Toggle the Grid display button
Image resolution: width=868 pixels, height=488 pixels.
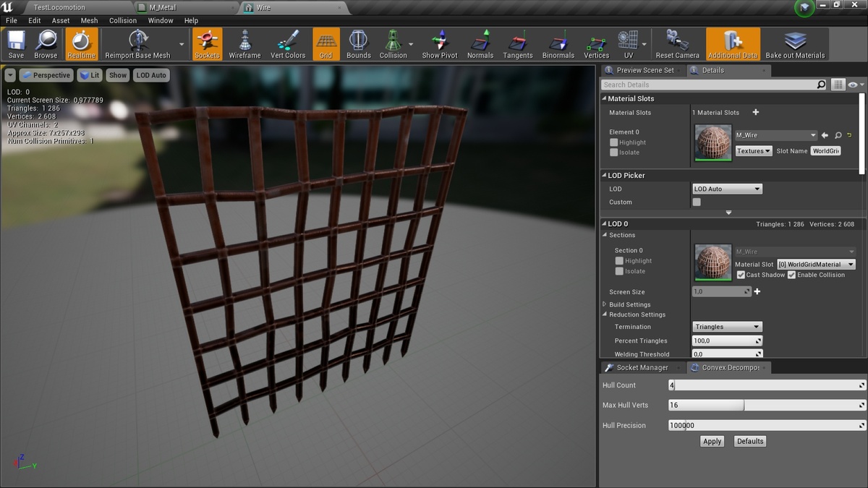(x=325, y=44)
